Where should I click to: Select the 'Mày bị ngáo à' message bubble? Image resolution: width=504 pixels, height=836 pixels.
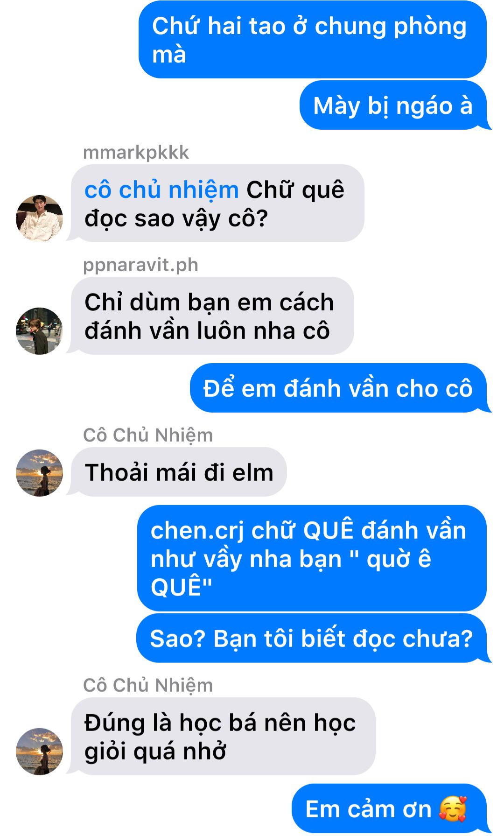[393, 105]
